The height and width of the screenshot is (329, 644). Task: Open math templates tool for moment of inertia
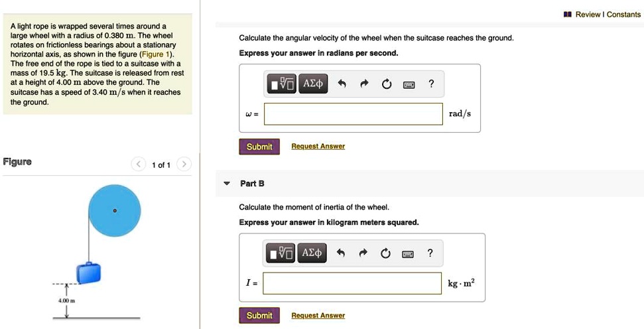click(281, 253)
